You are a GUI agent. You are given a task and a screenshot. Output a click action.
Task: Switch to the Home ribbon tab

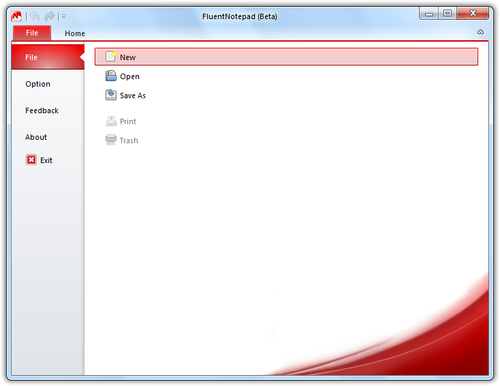click(75, 33)
